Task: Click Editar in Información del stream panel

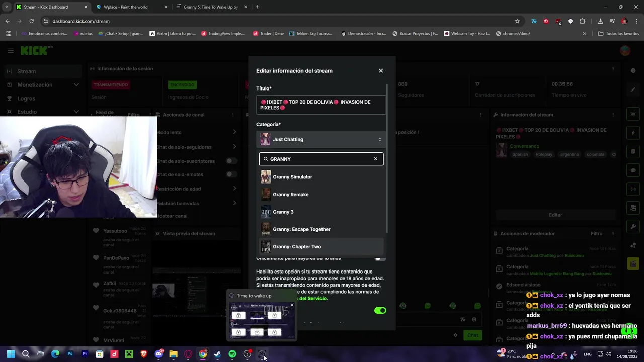Action: tap(555, 215)
